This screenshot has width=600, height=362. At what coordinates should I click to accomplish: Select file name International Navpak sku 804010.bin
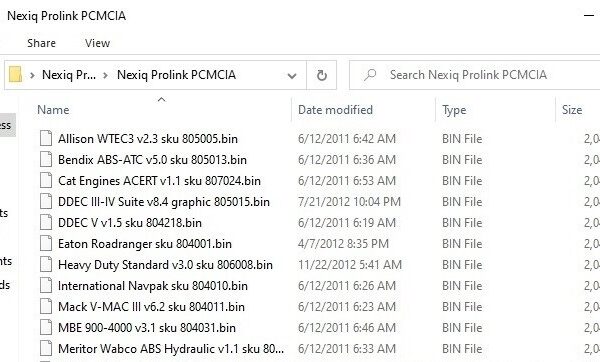coord(153,286)
